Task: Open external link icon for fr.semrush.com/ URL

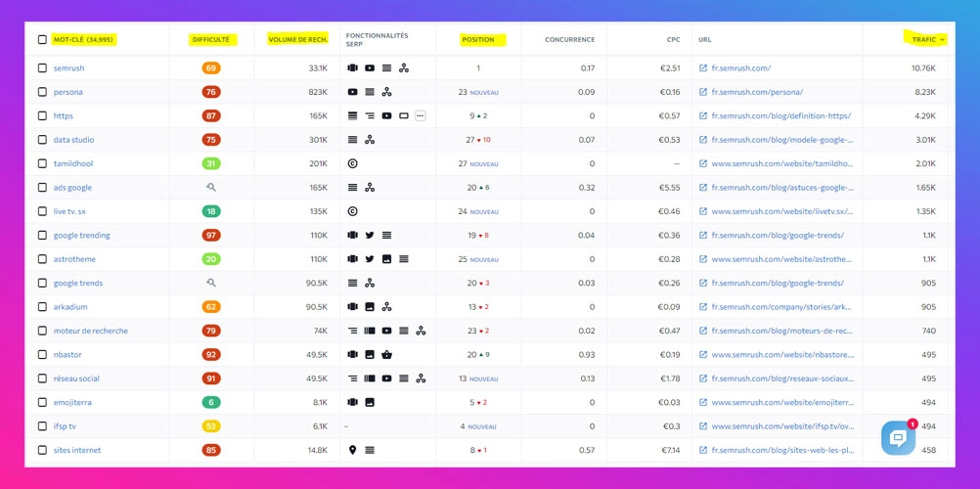Action: (x=703, y=68)
